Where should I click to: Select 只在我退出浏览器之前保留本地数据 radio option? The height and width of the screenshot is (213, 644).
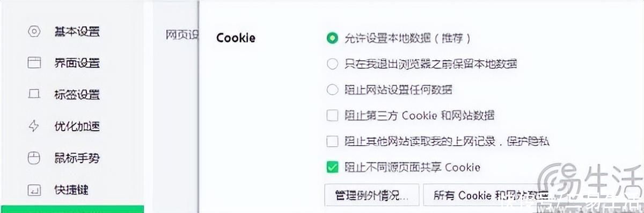(x=332, y=63)
